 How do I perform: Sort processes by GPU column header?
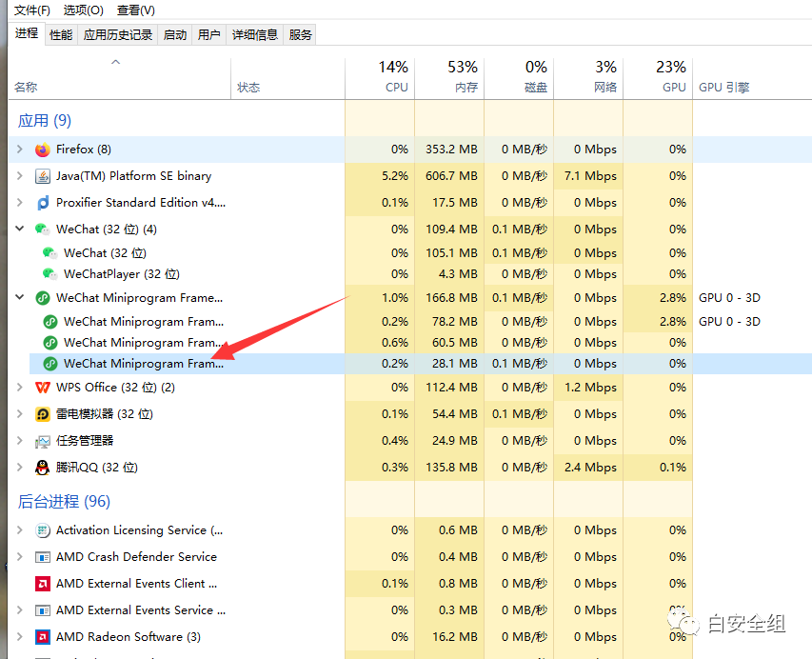[658, 78]
